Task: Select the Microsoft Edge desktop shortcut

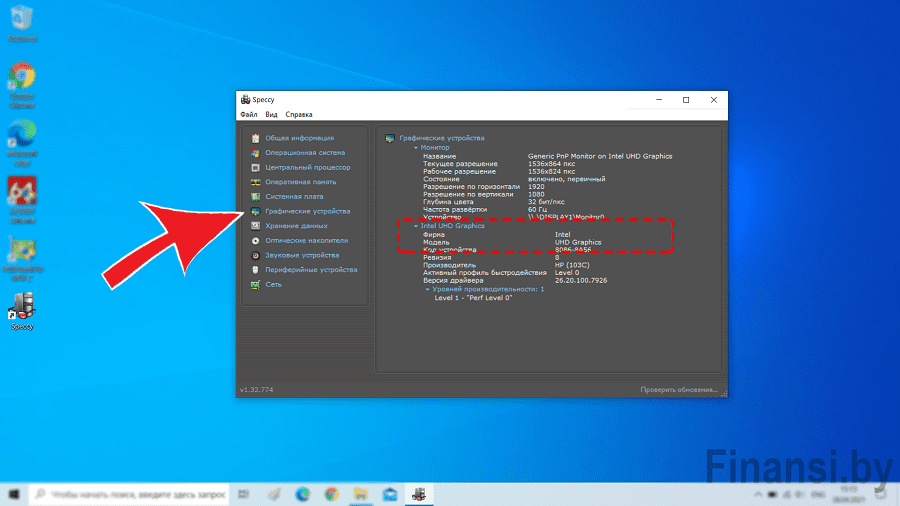Action: pyautogui.click(x=22, y=142)
